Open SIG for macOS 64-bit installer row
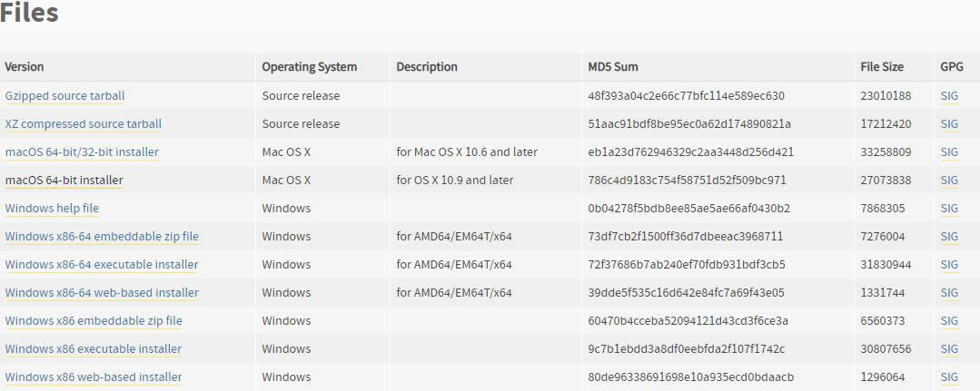Screen dimensions: 980x391 (949, 180)
